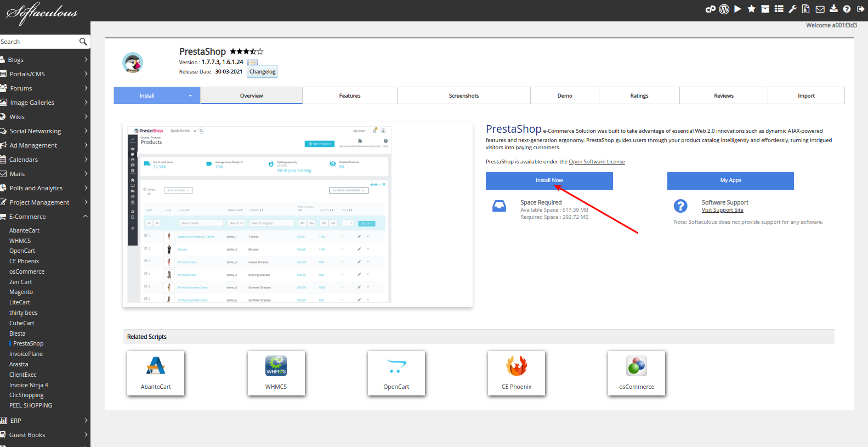Select Zen Cart in the sidebar list
The image size is (868, 447).
(x=20, y=282)
